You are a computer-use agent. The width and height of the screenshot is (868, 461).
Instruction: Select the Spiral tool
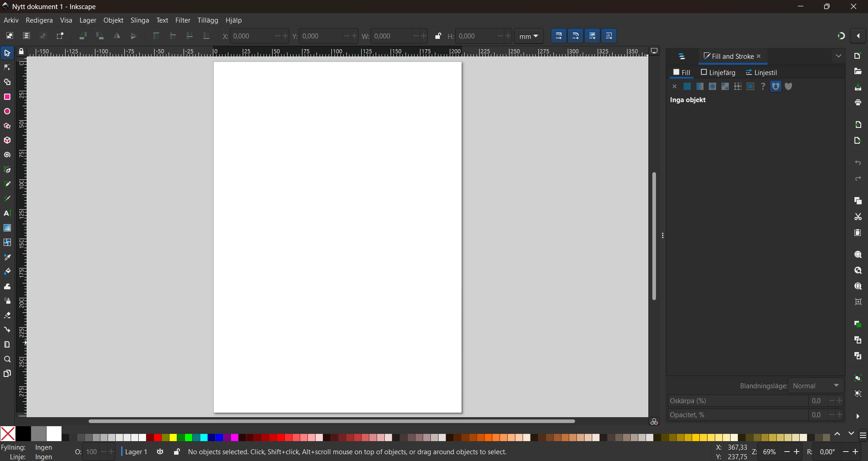click(7, 155)
